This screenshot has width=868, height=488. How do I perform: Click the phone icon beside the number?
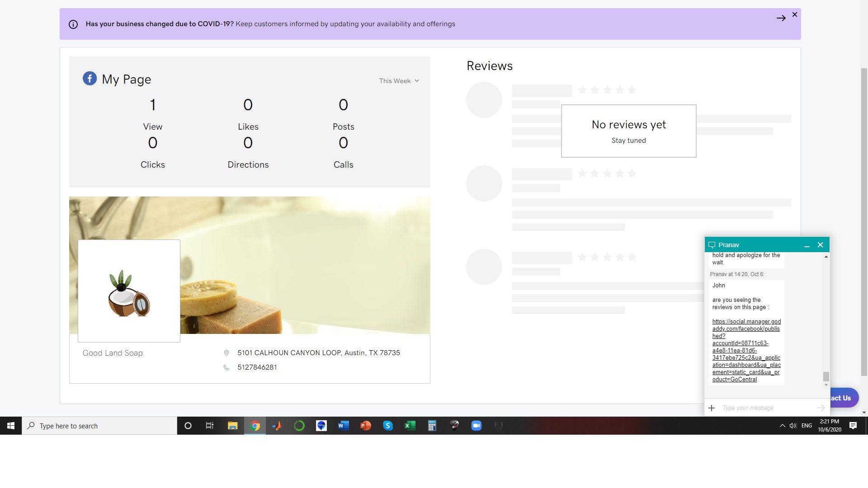(226, 367)
